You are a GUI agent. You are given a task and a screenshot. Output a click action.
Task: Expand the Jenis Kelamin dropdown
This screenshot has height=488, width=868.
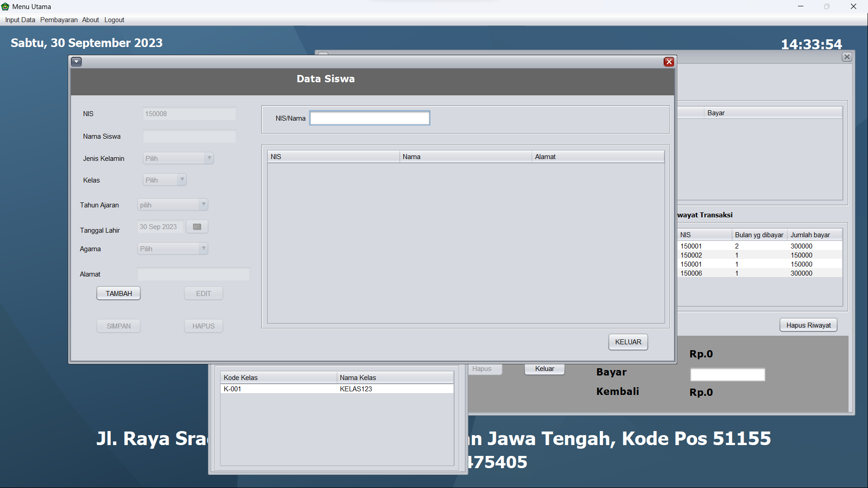209,158
